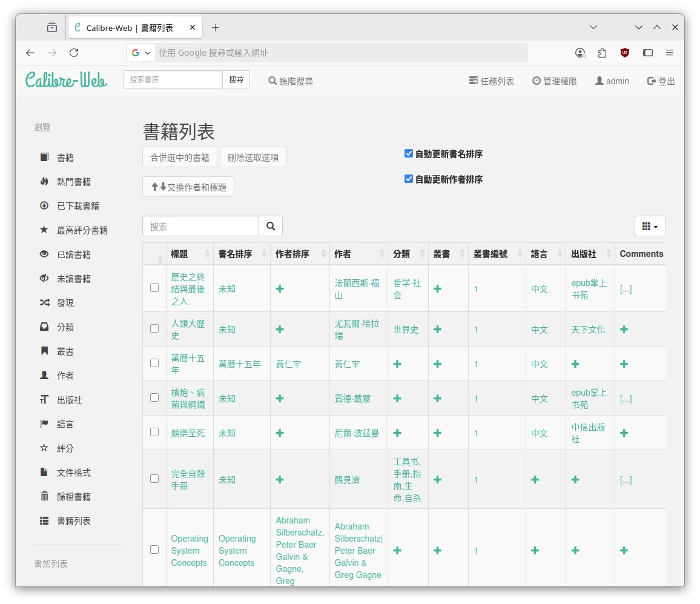The image size is (700, 604).
Task: Go to 歸檔書籍 in sidebar menu
Action: [x=73, y=497]
